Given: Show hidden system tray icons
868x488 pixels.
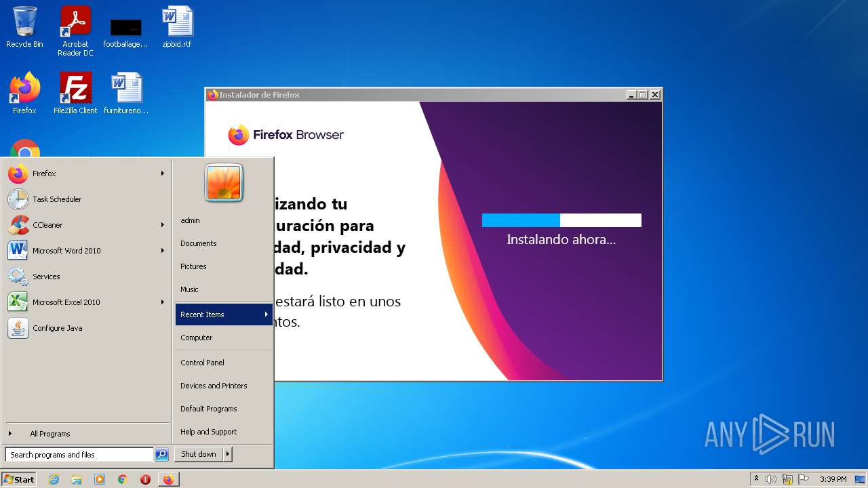Looking at the screenshot, I should pos(756,479).
